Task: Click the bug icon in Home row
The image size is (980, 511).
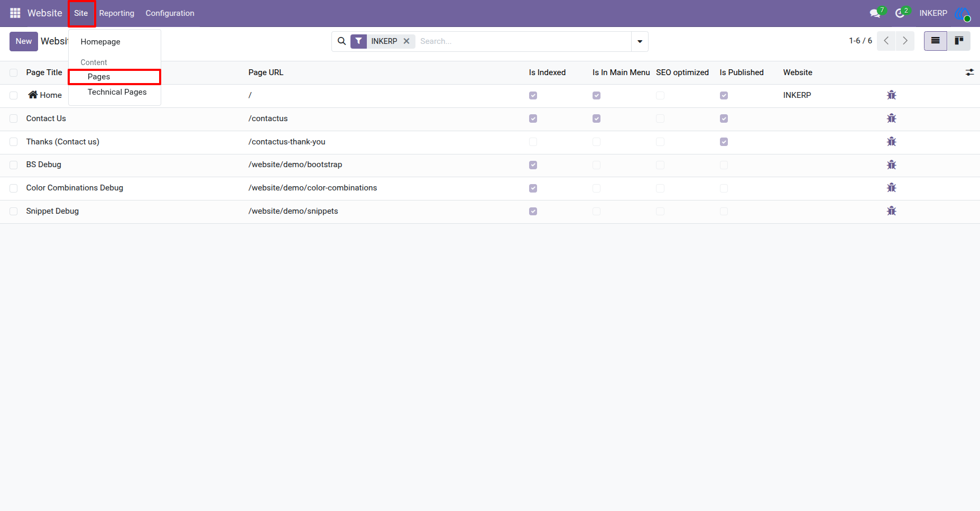Action: tap(891, 95)
